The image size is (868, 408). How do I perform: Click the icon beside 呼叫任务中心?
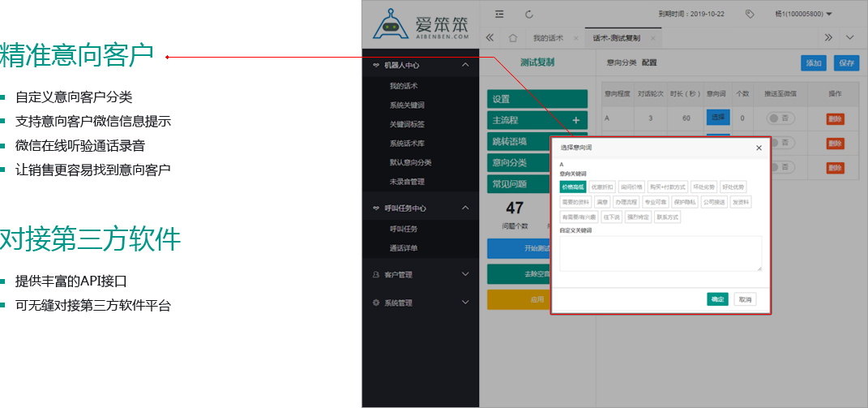click(376, 208)
